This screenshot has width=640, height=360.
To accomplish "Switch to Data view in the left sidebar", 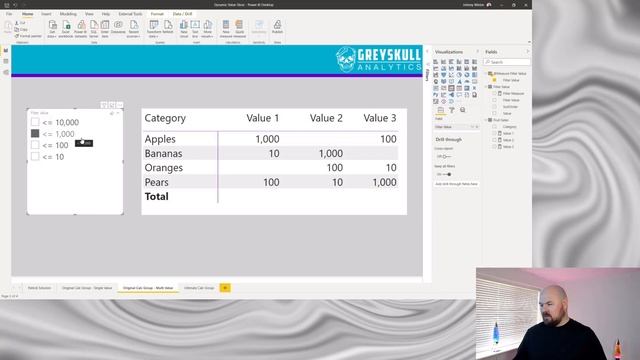I will click(x=6, y=61).
